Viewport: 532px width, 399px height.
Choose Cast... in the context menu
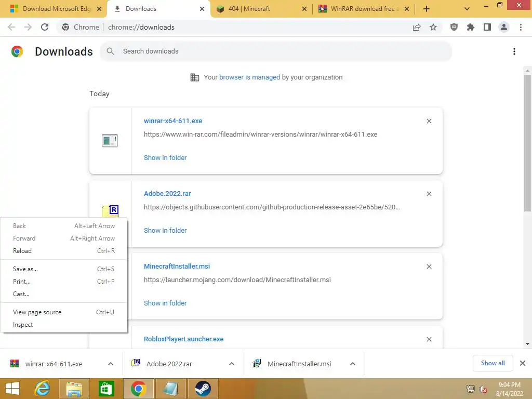tap(64, 294)
